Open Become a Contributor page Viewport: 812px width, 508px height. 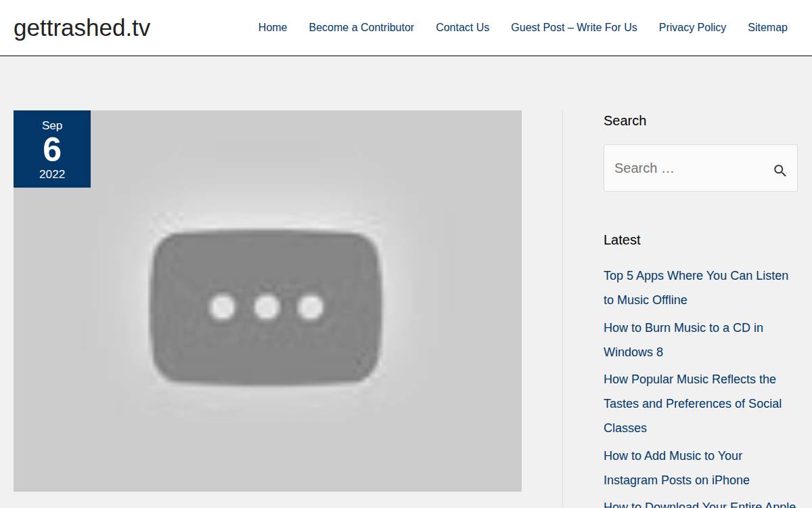[x=361, y=28]
